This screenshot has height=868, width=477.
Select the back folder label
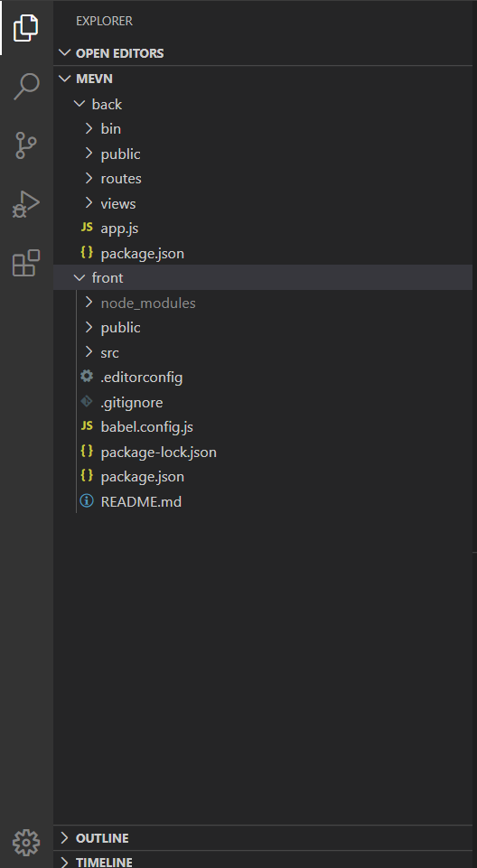pyautogui.click(x=107, y=104)
